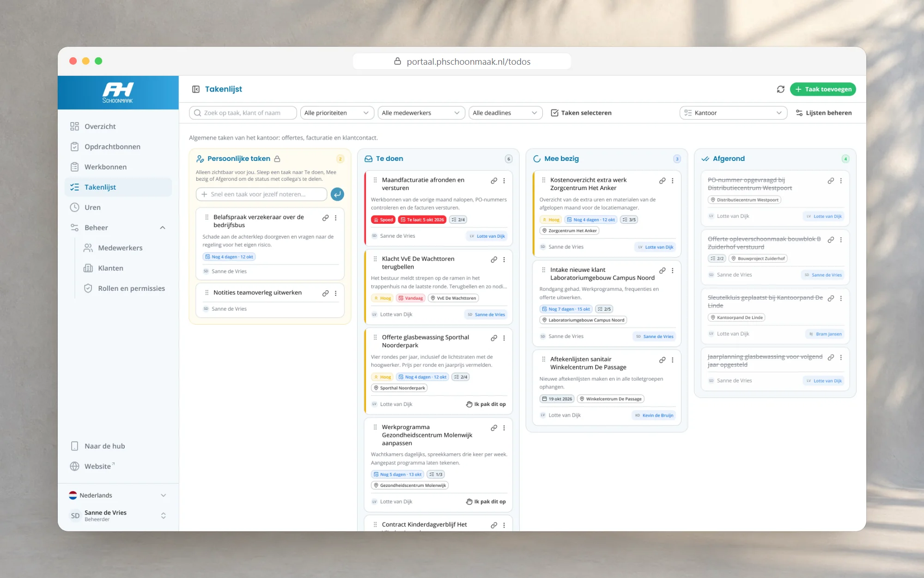924x578 pixels.
Task: Go to Naar de hub
Action: click(118, 446)
